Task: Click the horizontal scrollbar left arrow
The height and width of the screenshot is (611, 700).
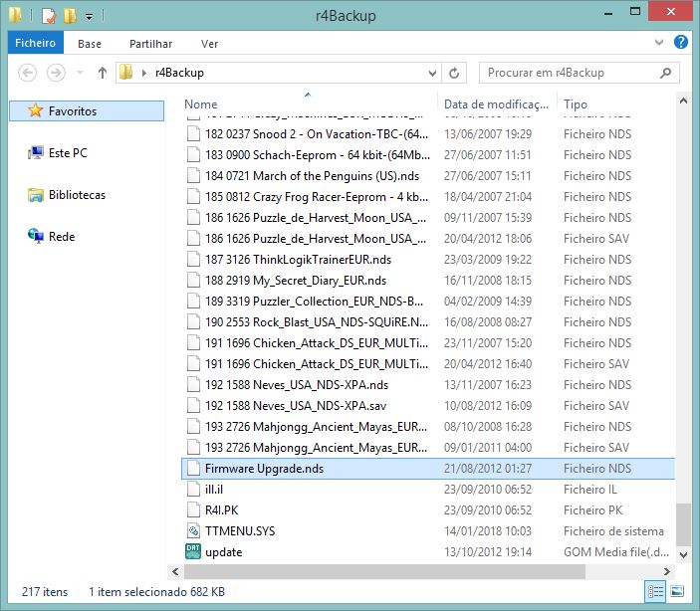Action: coord(175,572)
